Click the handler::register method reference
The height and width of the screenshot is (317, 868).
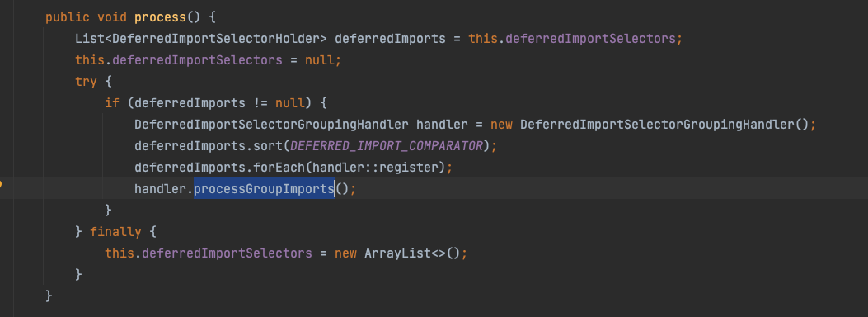[x=375, y=168]
